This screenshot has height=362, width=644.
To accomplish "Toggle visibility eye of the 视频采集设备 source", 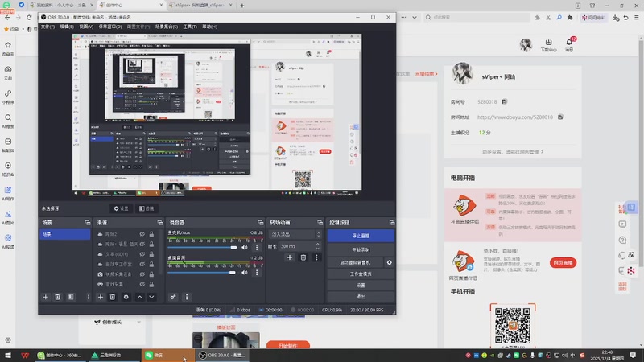I will click(x=142, y=274).
